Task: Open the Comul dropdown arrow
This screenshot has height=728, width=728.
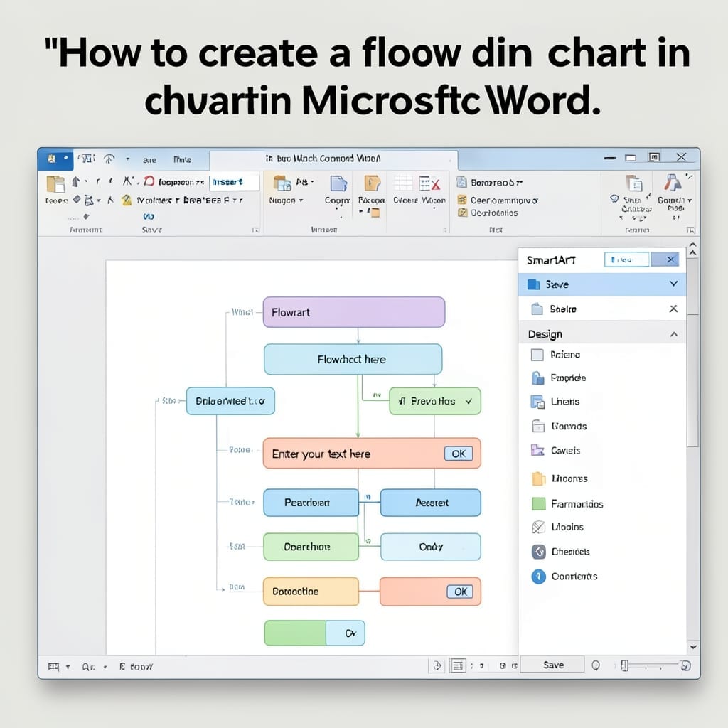Action: 690,200
